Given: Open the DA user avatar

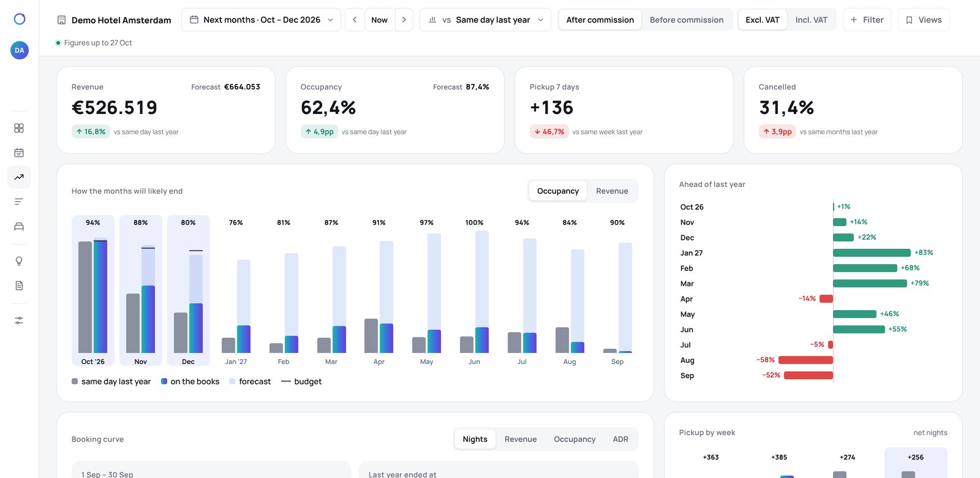Looking at the screenshot, I should point(20,50).
